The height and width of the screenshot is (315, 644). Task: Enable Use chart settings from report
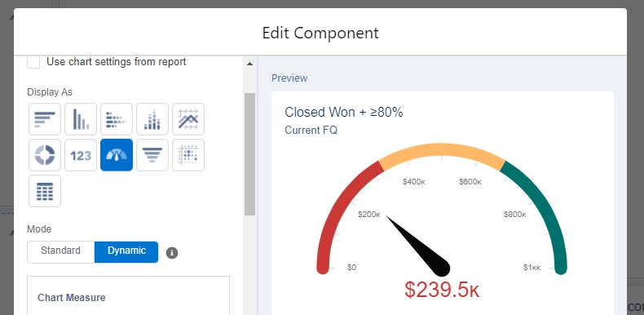click(33, 62)
